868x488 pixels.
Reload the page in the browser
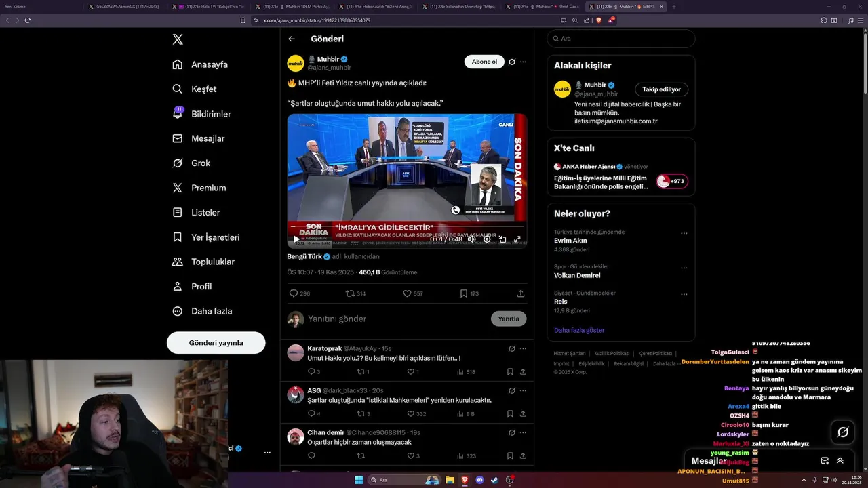[28, 20]
